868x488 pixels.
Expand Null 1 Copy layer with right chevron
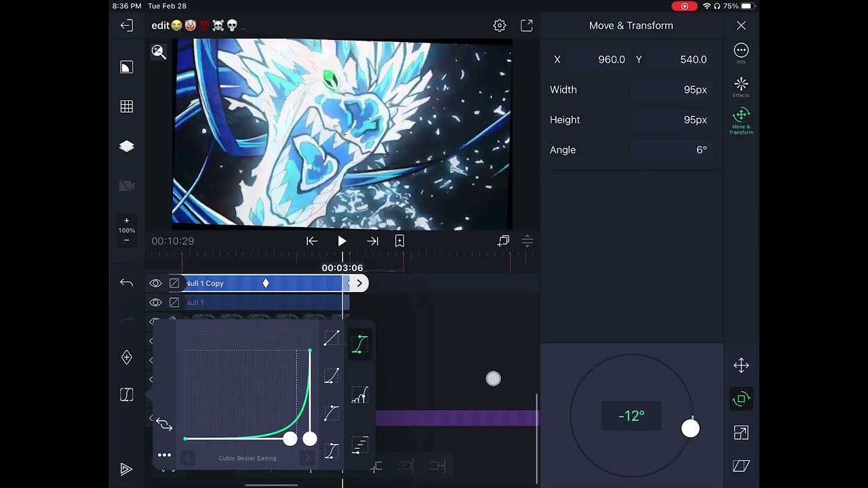tap(359, 283)
